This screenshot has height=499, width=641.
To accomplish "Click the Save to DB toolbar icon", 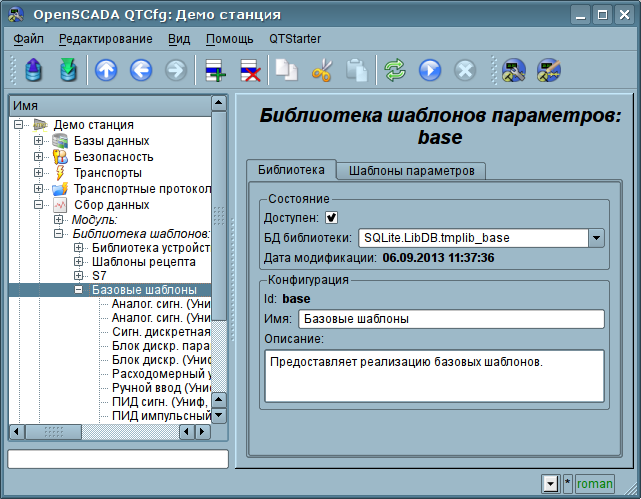I will tap(68, 70).
